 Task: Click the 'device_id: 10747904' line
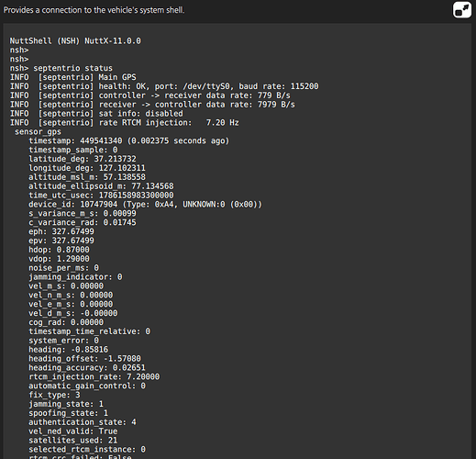click(x=145, y=205)
